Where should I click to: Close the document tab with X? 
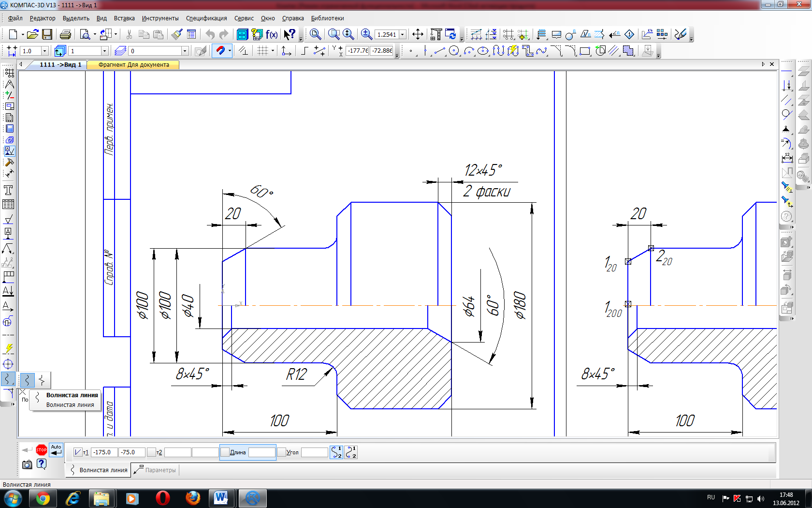[x=772, y=64]
